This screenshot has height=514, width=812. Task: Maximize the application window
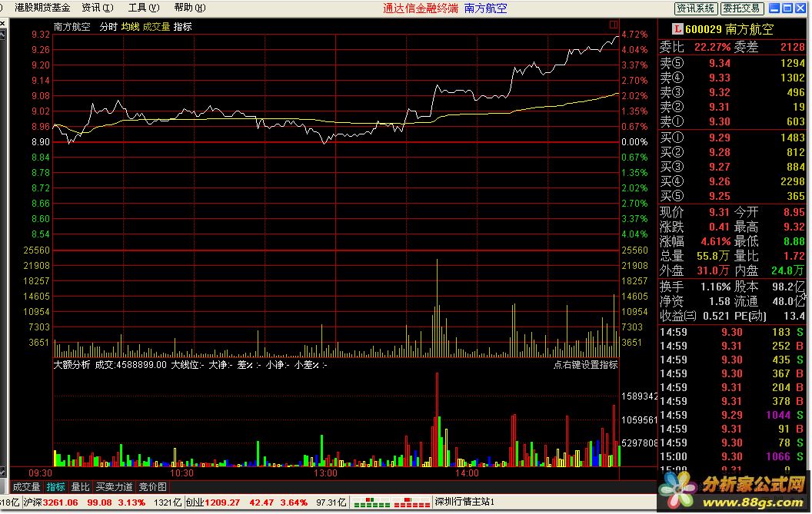click(787, 8)
